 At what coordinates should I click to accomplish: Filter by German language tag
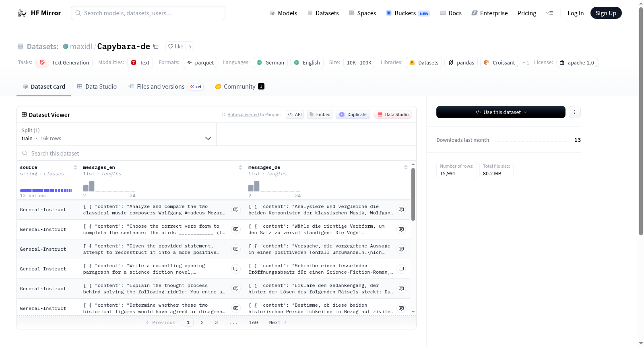coord(270,62)
